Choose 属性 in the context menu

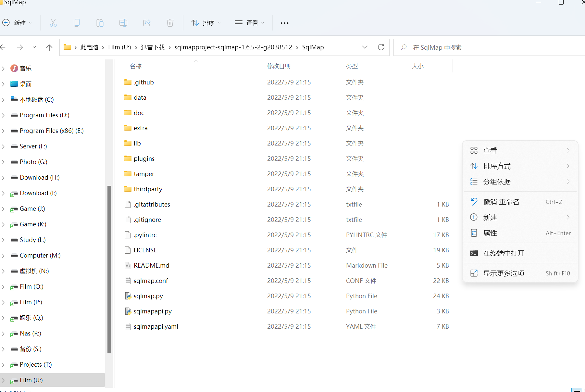point(490,233)
